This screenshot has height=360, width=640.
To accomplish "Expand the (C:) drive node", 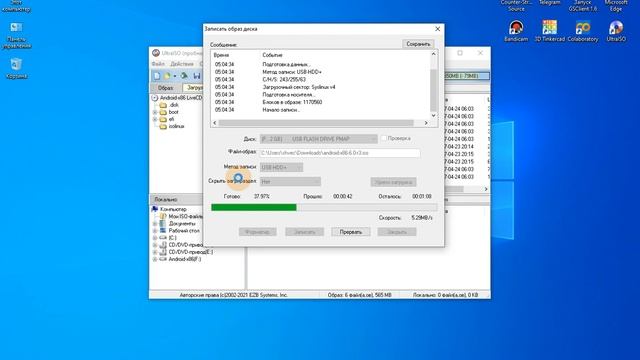I will [x=155, y=238].
